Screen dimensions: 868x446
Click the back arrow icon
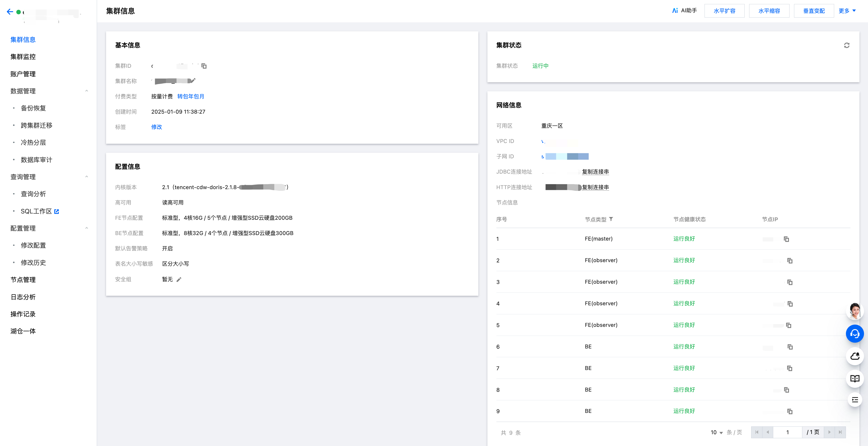pos(10,12)
